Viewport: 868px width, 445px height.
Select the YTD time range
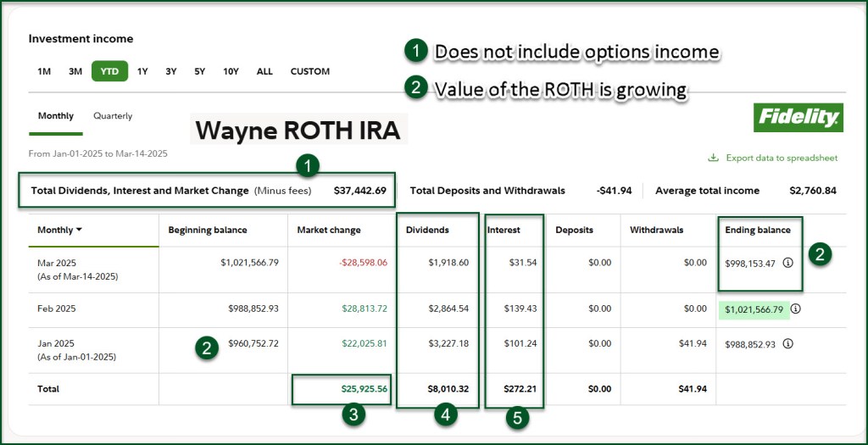tap(110, 72)
